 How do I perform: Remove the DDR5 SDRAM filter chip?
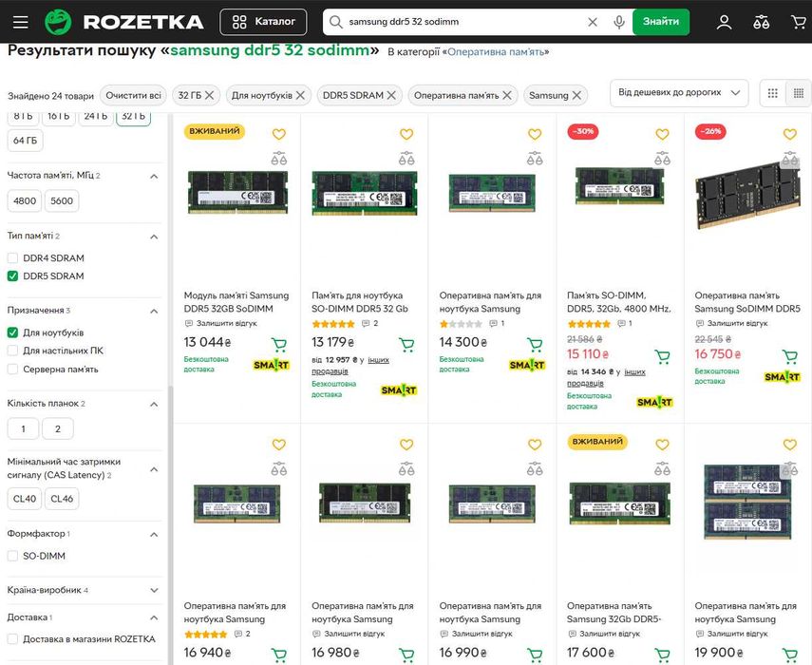pyautogui.click(x=391, y=95)
